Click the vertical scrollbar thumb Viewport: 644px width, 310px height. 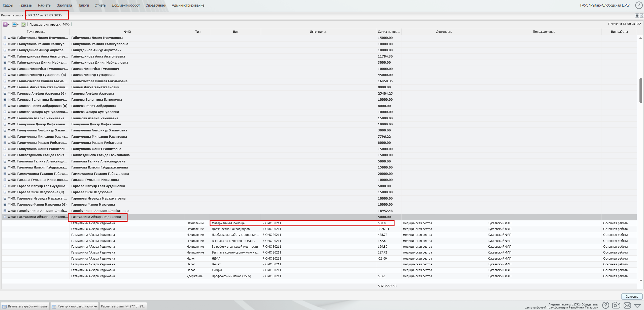coord(641,90)
